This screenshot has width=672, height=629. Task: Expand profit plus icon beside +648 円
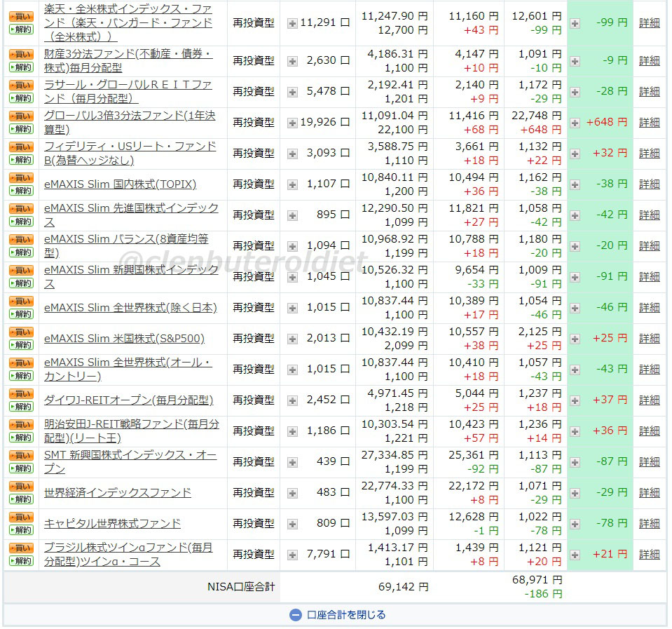[x=575, y=123]
